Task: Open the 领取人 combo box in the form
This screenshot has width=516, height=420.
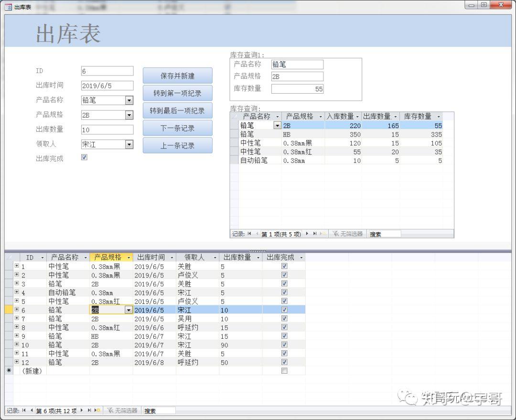Action: [x=129, y=144]
